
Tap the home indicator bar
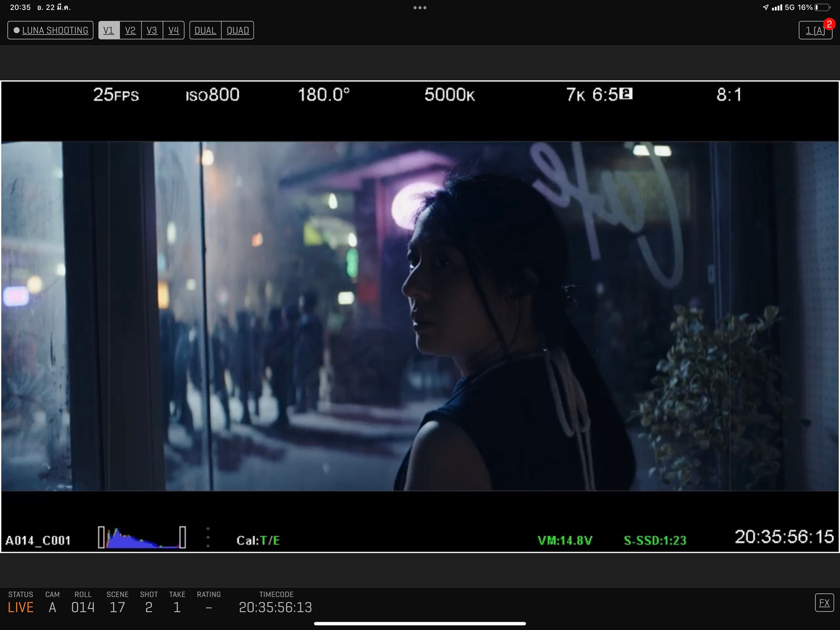pyautogui.click(x=420, y=623)
